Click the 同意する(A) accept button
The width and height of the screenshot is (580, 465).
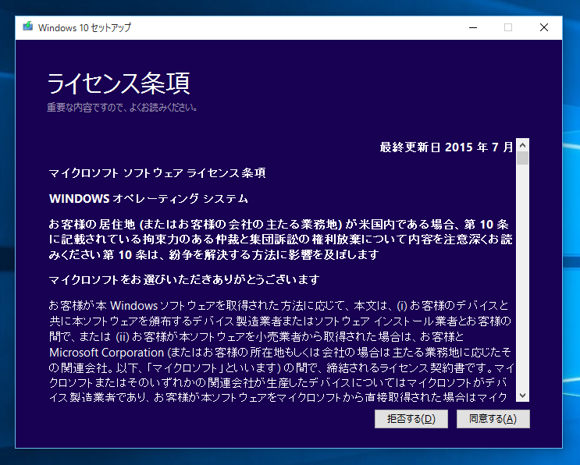(x=493, y=419)
